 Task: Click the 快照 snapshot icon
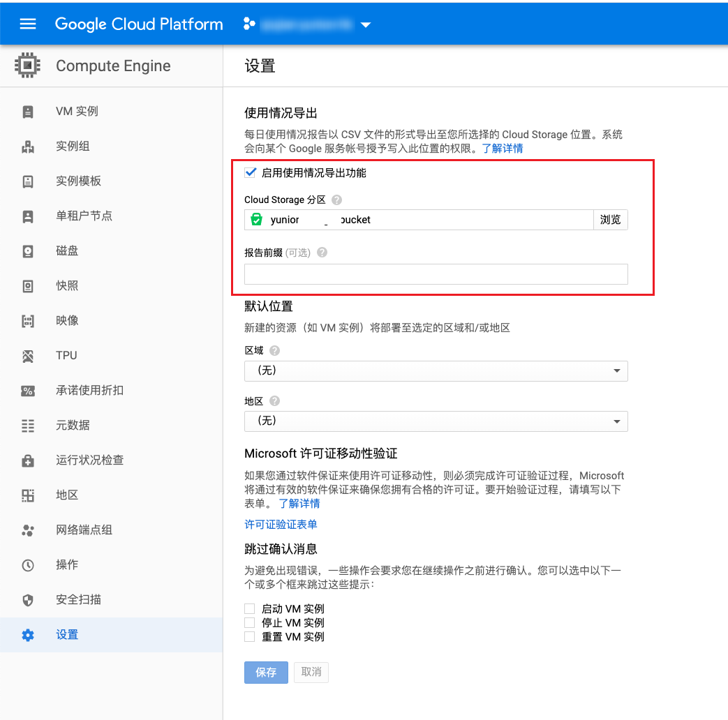[x=28, y=286]
